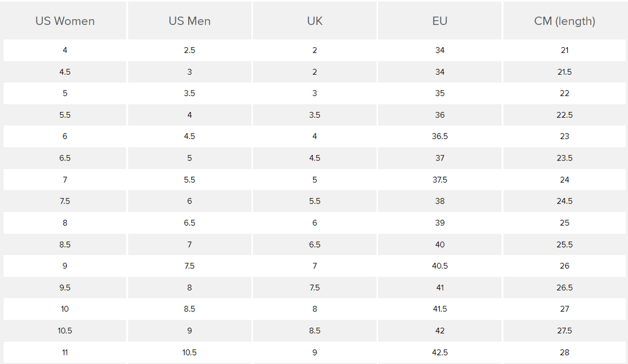Select CM length 21.5 cell
Image resolution: width=628 pixels, height=364 pixels.
click(565, 72)
